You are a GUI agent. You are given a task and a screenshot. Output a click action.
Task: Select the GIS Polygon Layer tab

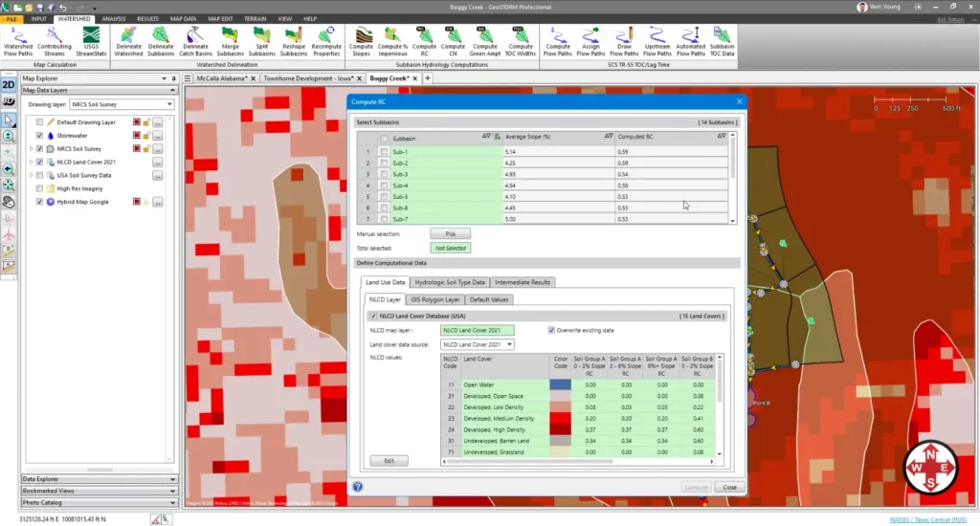click(x=435, y=300)
